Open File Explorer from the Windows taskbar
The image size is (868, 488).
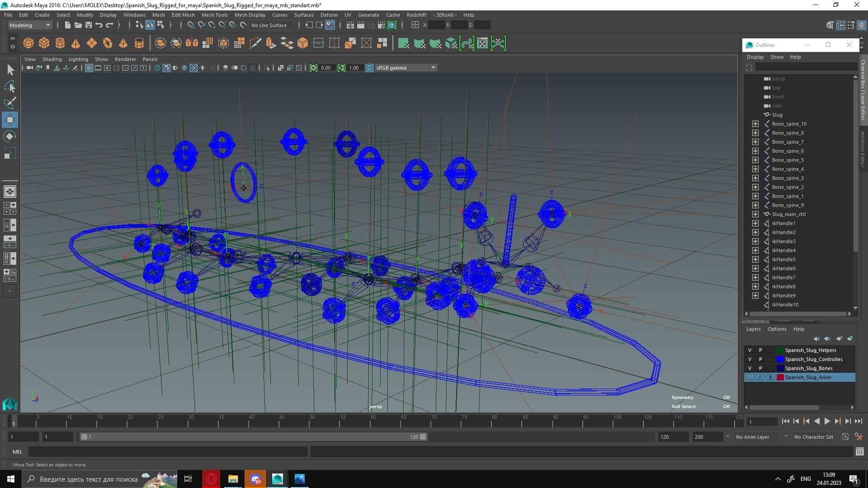point(233,479)
